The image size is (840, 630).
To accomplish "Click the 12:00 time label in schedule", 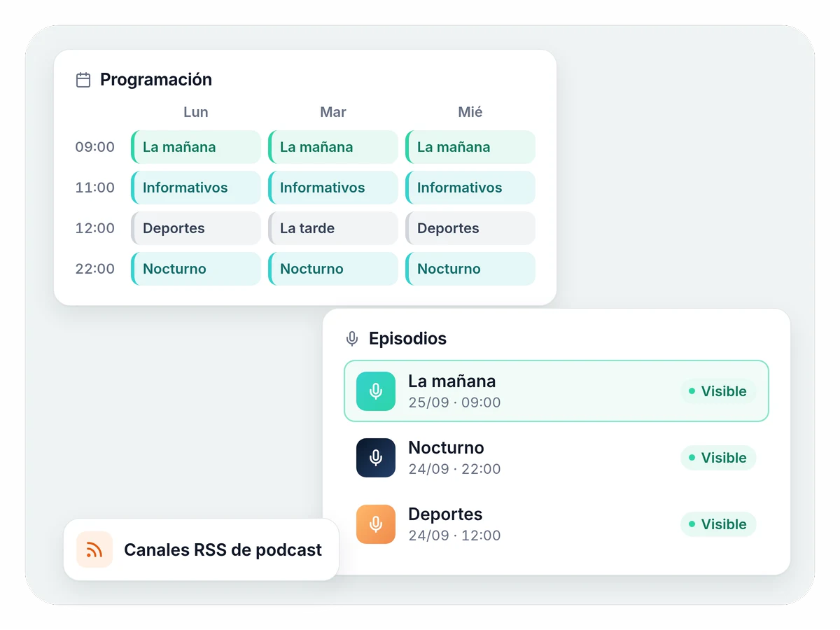I will (x=95, y=228).
